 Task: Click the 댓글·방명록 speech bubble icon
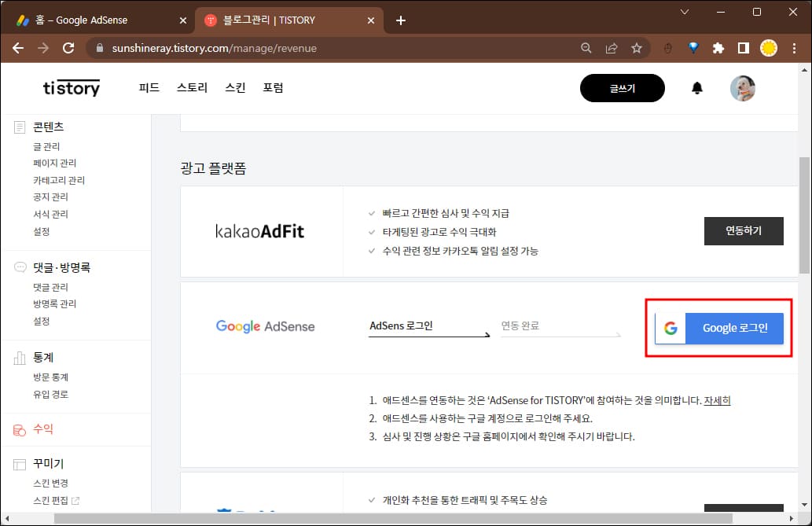click(x=20, y=267)
